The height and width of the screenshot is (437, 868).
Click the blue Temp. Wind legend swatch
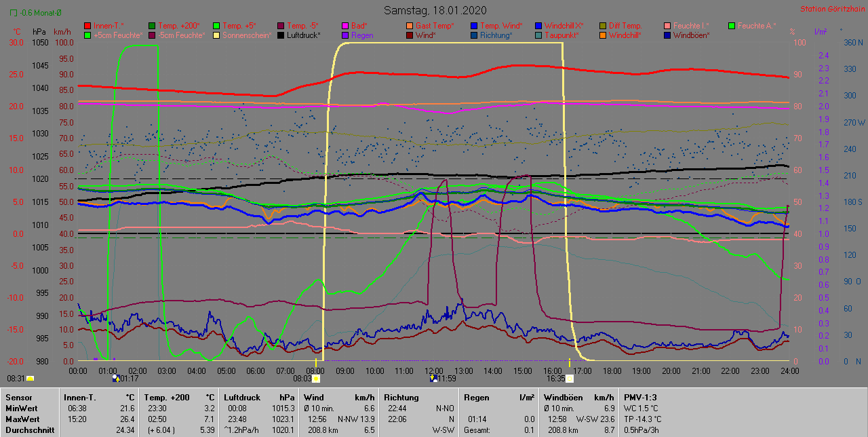[474, 26]
